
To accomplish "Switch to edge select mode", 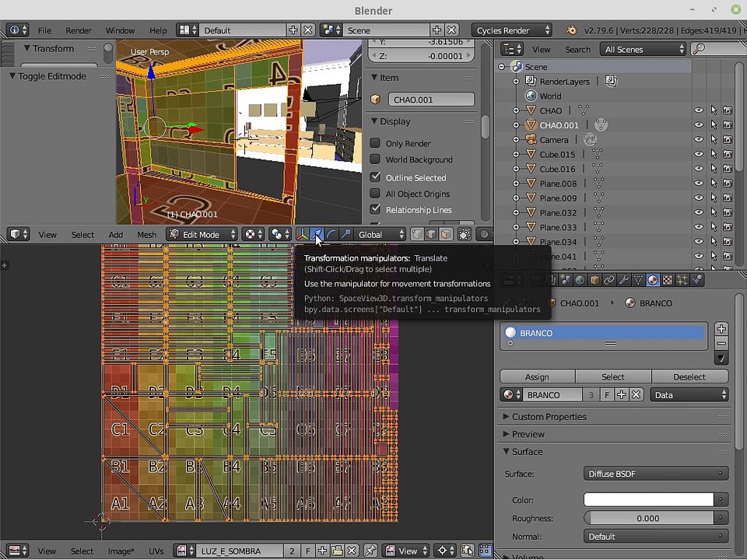I will (431, 234).
